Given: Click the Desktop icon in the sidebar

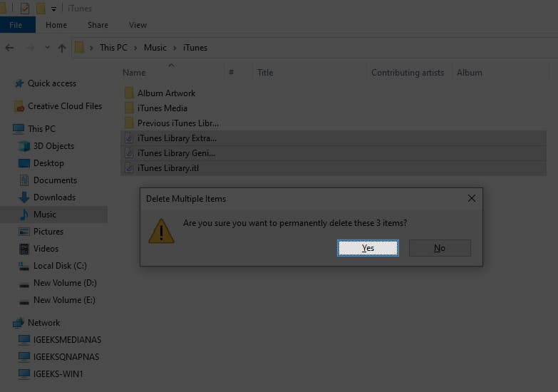Looking at the screenshot, I should (x=24, y=163).
